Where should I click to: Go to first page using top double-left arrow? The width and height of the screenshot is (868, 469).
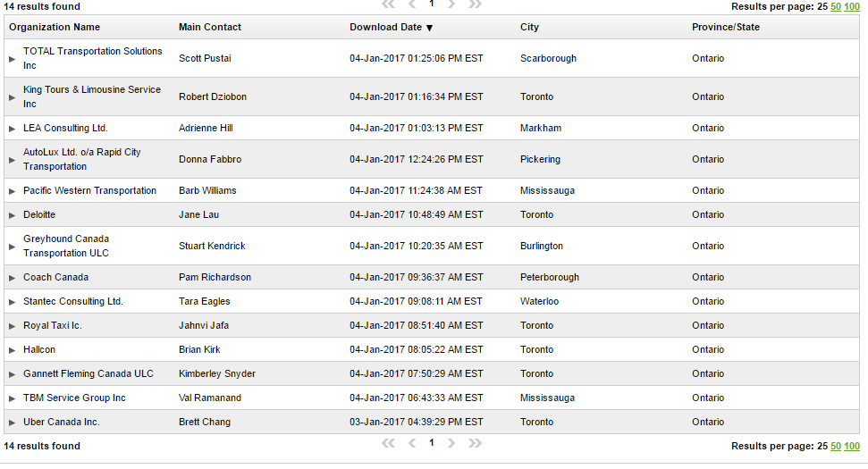(388, 4)
